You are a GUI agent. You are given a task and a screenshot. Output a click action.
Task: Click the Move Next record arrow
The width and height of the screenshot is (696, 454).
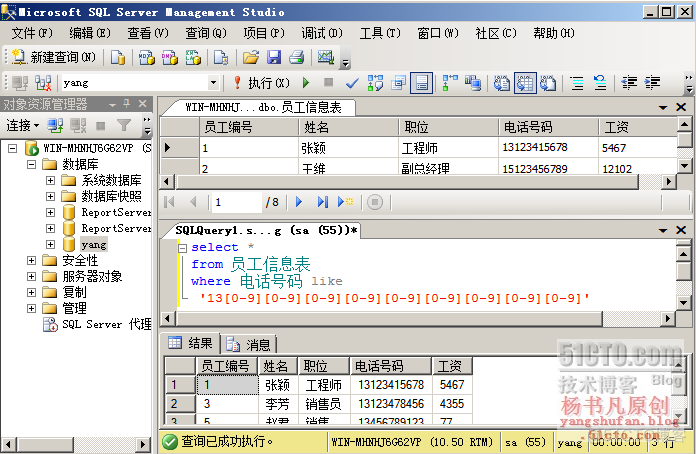coord(299,202)
